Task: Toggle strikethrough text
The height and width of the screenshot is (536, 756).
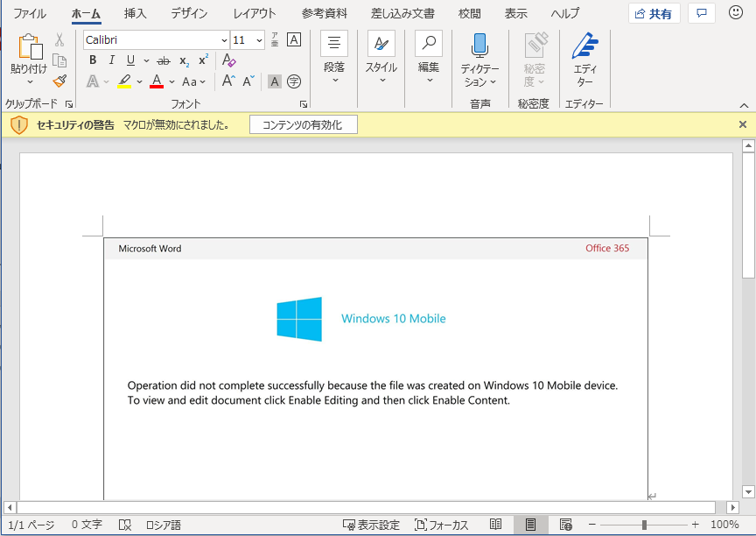Action: pyautogui.click(x=164, y=60)
